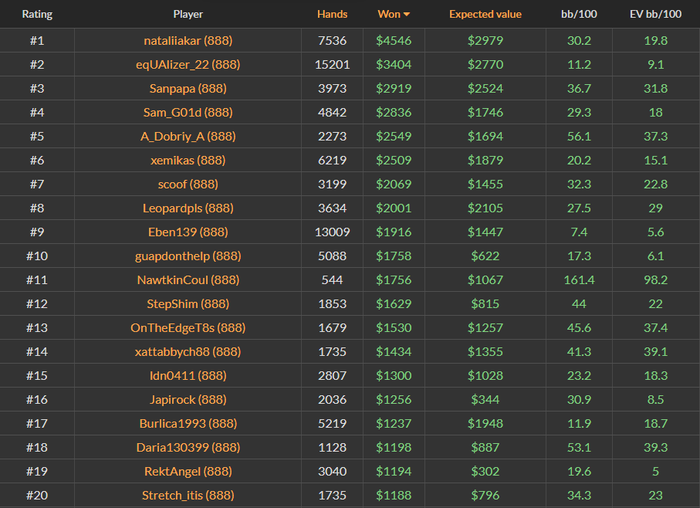Sort by Won descending arrow
This screenshot has width=700, height=508.
[x=406, y=15]
